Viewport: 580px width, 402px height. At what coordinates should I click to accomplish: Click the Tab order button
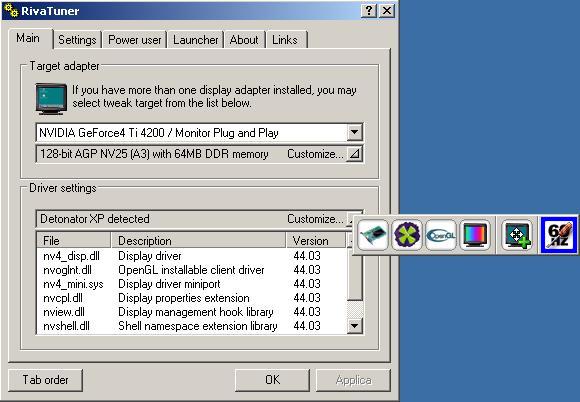click(x=45, y=380)
